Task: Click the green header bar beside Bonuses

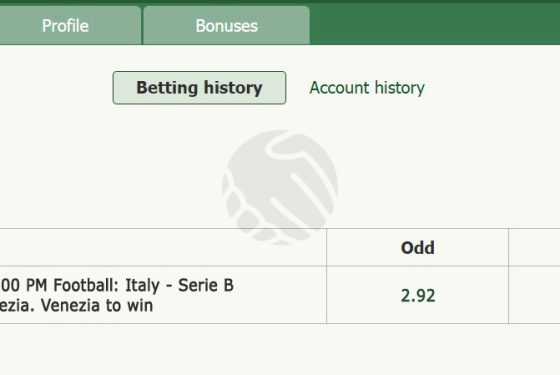Action: 435,25
